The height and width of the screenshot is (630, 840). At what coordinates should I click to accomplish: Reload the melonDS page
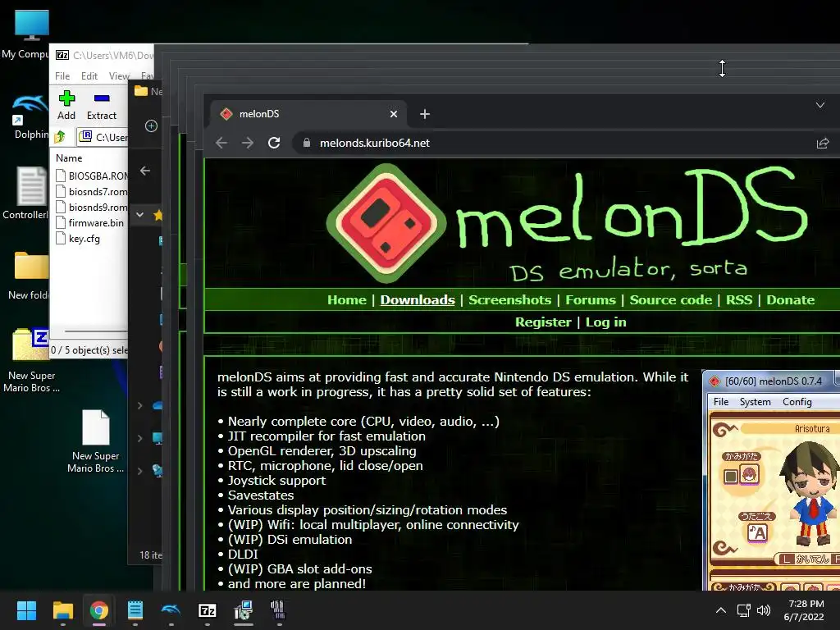click(x=274, y=143)
